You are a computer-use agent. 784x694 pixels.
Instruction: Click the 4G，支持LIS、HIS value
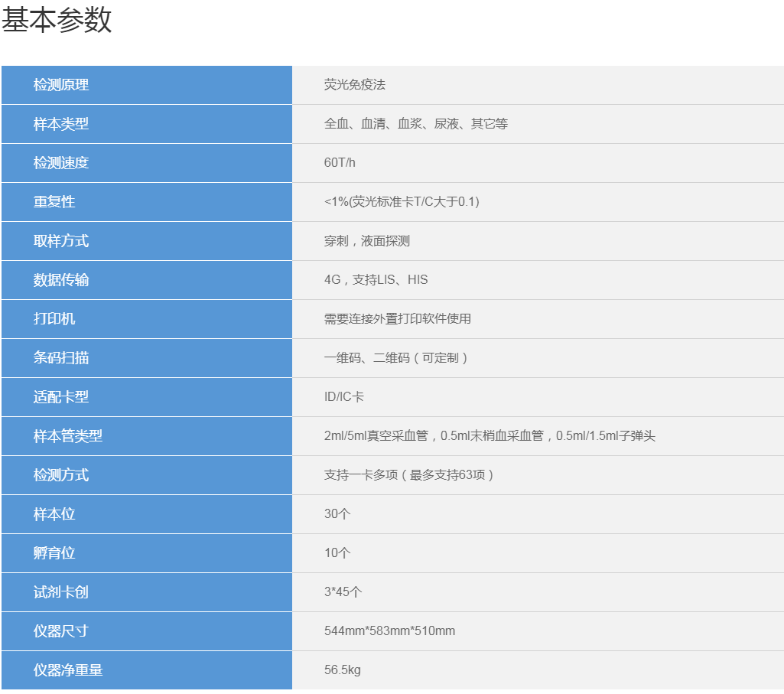[376, 280]
